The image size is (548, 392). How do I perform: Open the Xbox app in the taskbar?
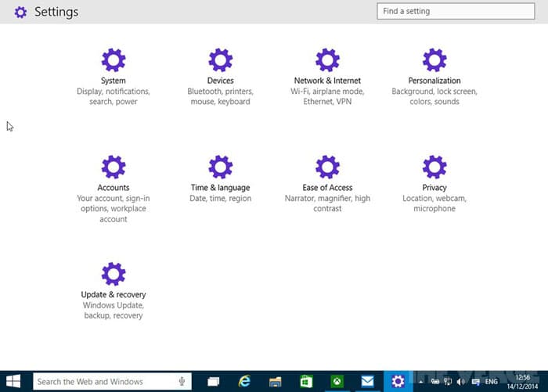click(337, 381)
